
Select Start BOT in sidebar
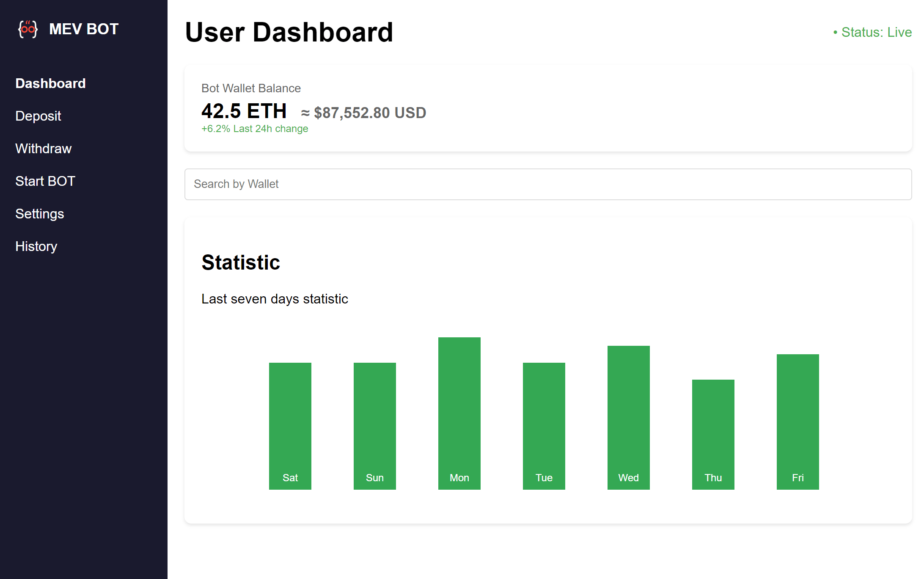(45, 181)
